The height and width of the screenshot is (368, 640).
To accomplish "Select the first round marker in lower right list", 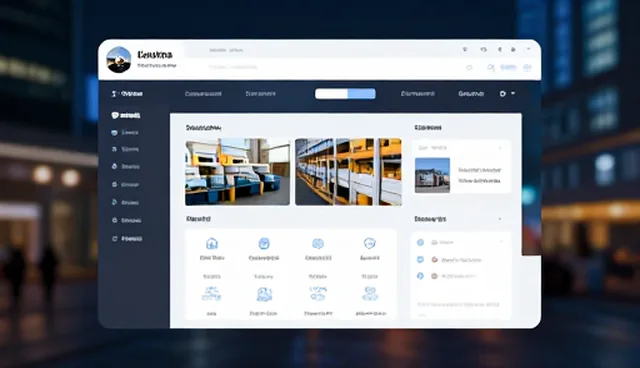I will point(420,242).
